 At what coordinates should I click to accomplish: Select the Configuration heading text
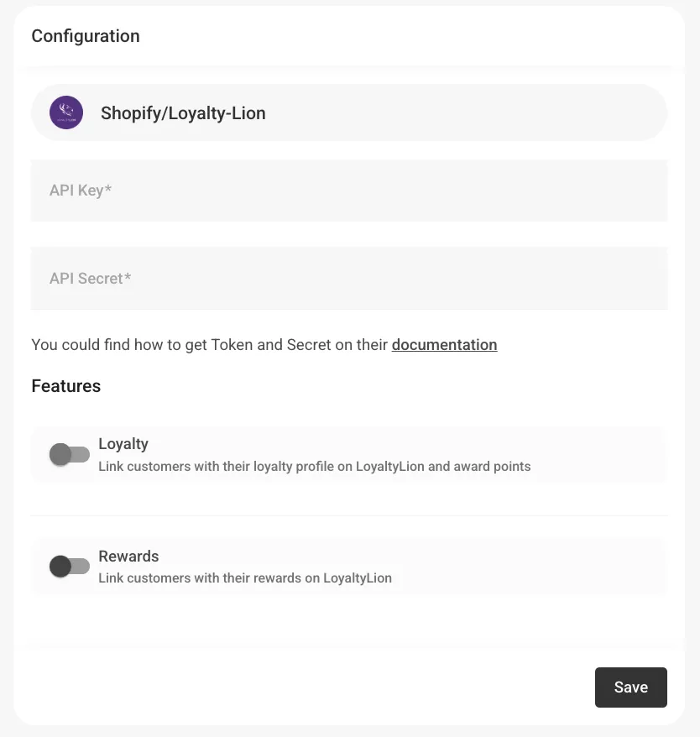click(x=86, y=36)
